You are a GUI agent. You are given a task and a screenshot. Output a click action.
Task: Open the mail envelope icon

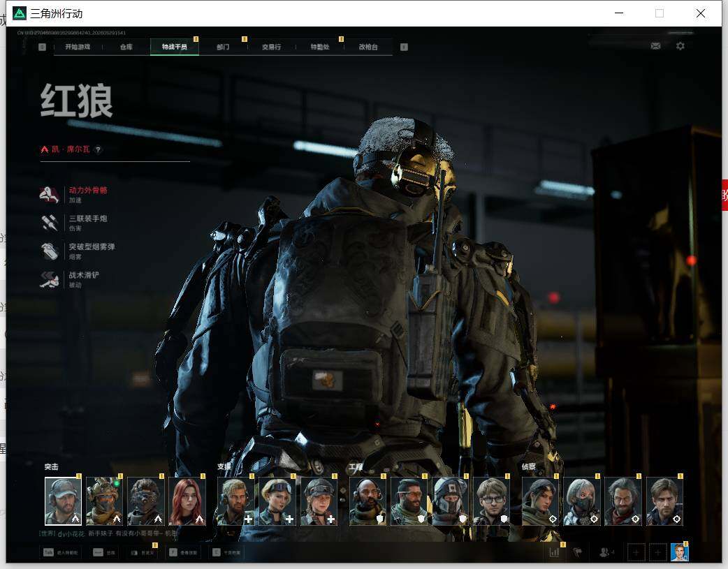point(655,46)
